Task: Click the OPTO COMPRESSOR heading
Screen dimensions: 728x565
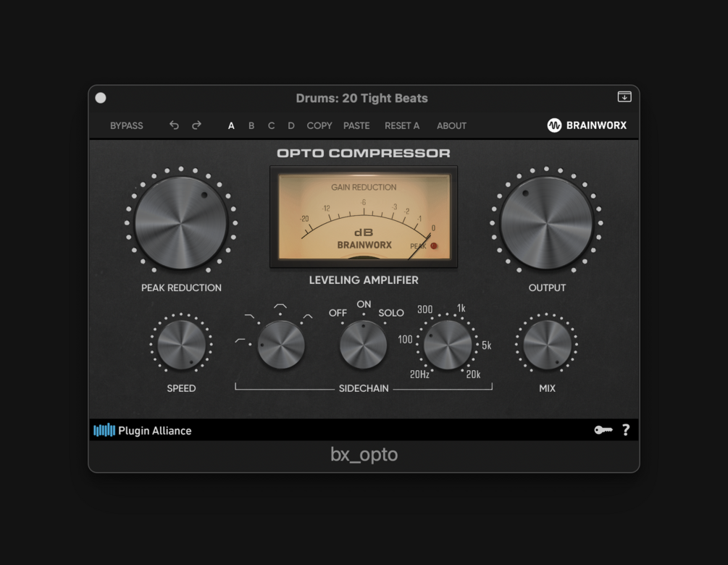Action: [364, 154]
